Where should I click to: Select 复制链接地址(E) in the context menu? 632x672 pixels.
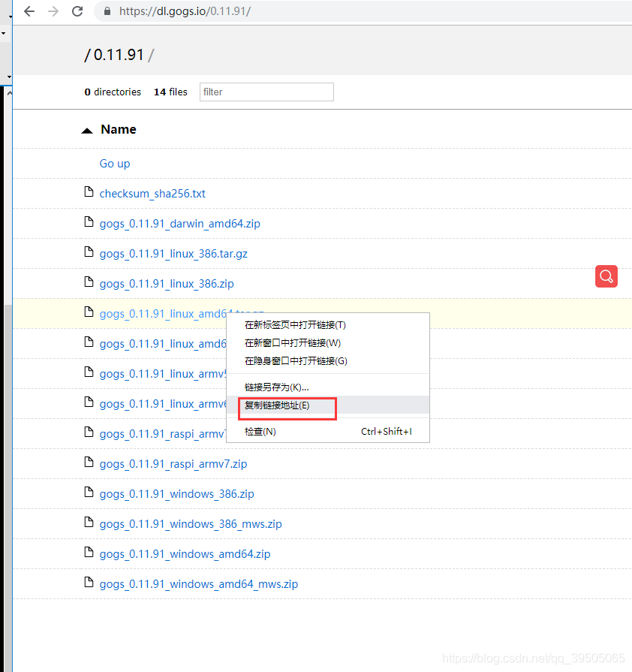pyautogui.click(x=328, y=405)
